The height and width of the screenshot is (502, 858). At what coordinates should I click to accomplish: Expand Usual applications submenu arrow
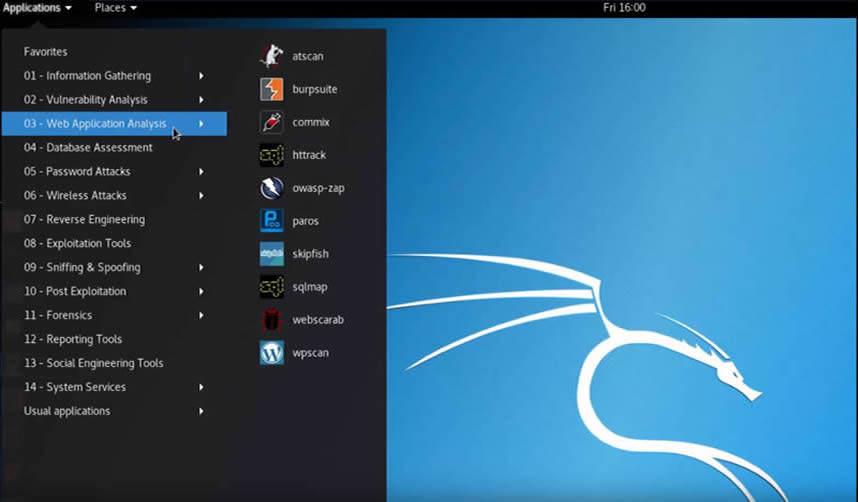201,411
